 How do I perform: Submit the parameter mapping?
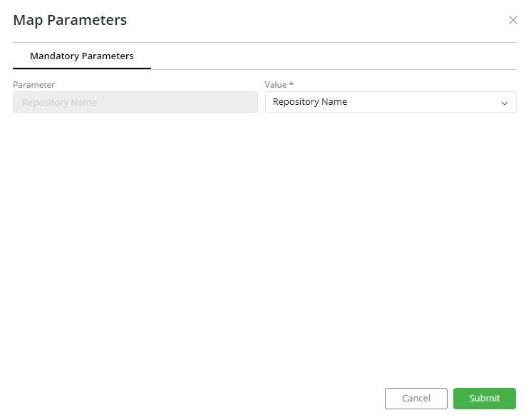coord(484,399)
